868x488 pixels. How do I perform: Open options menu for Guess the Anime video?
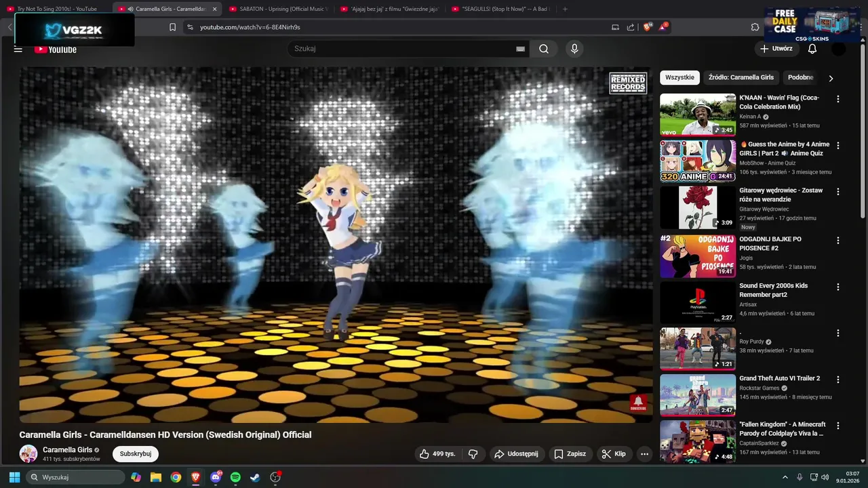(838, 146)
